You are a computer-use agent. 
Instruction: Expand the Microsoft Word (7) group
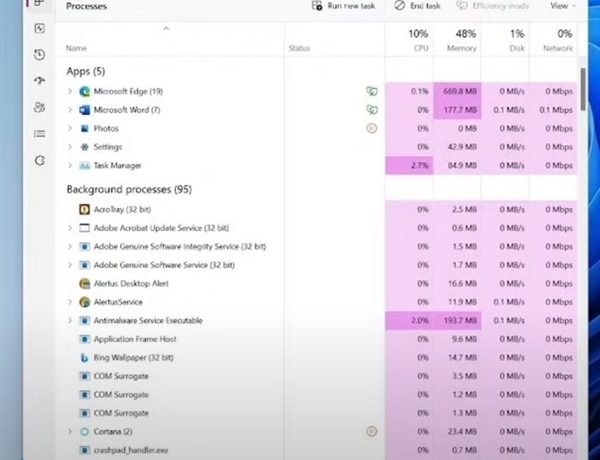tap(70, 110)
